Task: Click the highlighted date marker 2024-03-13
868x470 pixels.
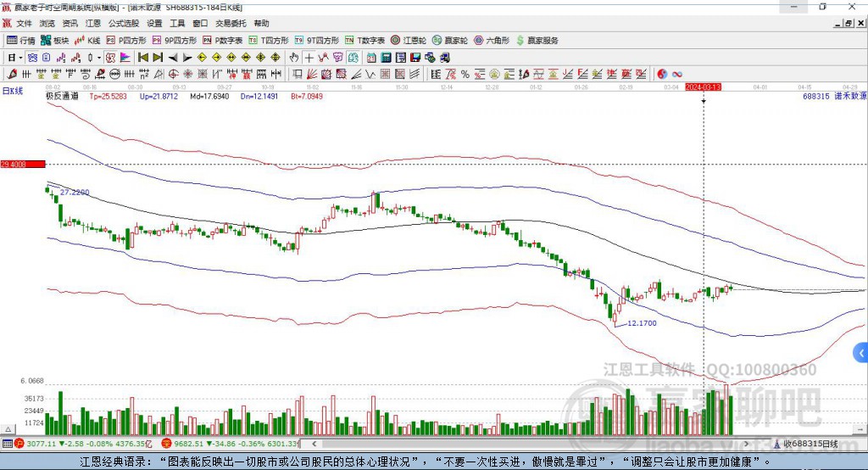Action: 703,87
